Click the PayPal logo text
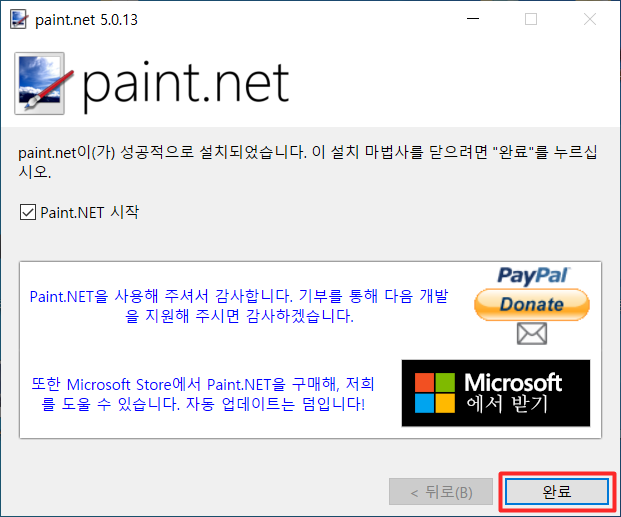This screenshot has height=517, width=621. [x=533, y=276]
